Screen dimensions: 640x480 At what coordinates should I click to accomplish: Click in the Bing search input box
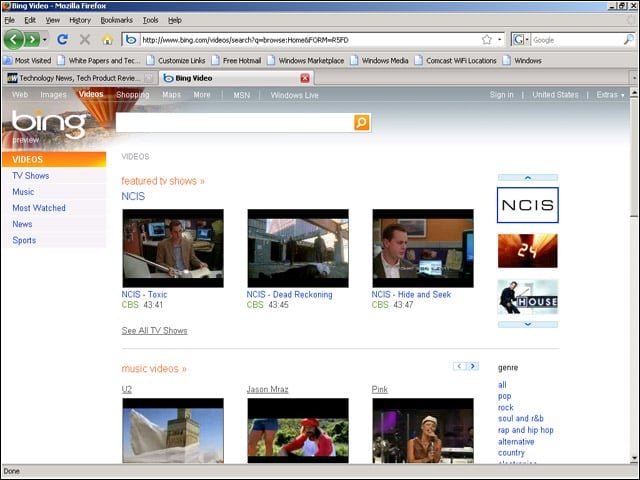235,122
